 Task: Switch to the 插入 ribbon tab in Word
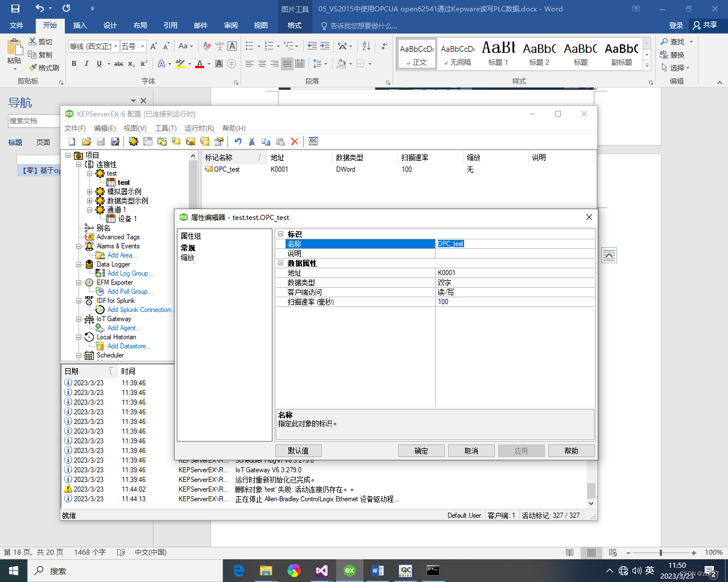coord(80,26)
